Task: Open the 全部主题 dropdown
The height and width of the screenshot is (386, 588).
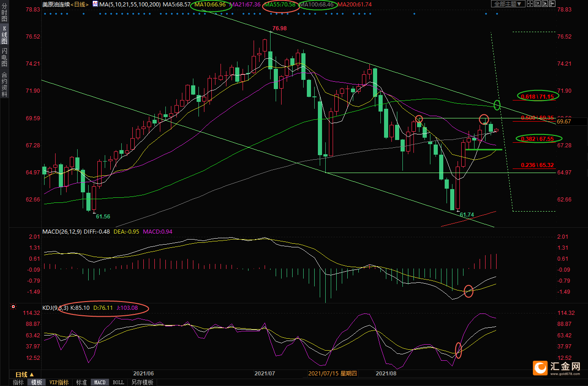Action: (508, 4)
